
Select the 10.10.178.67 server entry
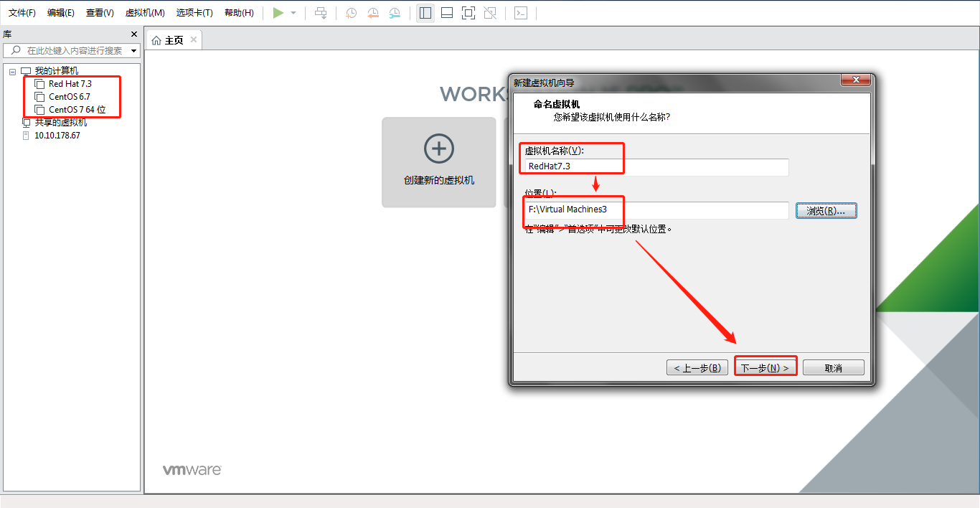[57, 136]
